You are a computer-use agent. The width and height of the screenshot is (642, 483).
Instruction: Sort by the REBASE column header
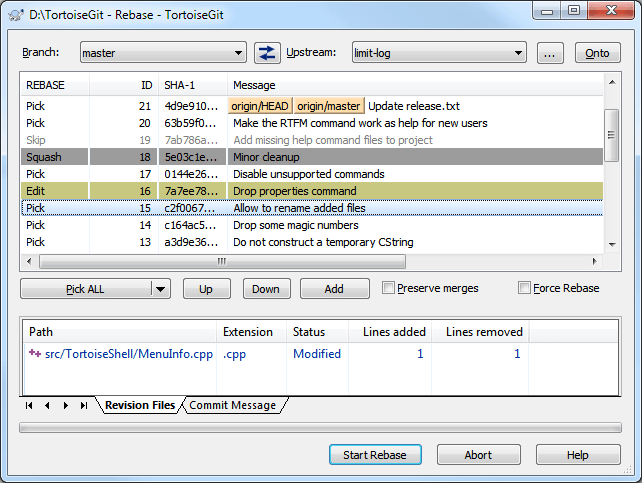(x=55, y=85)
